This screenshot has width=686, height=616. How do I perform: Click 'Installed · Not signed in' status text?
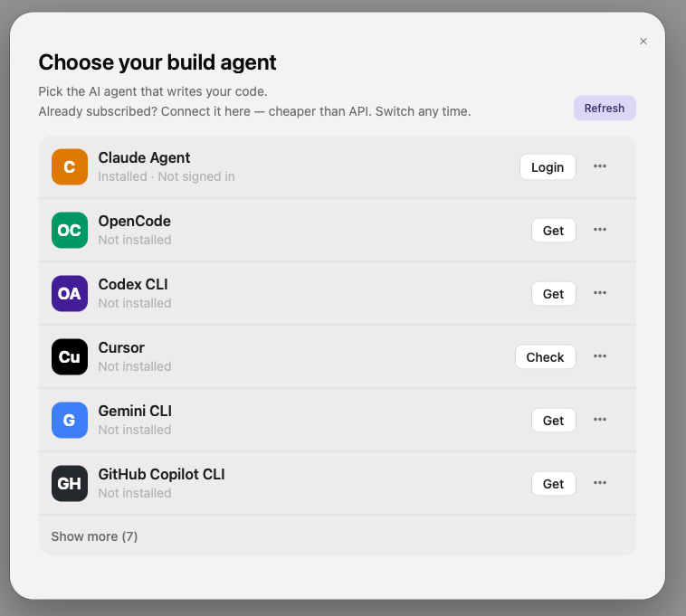167,176
